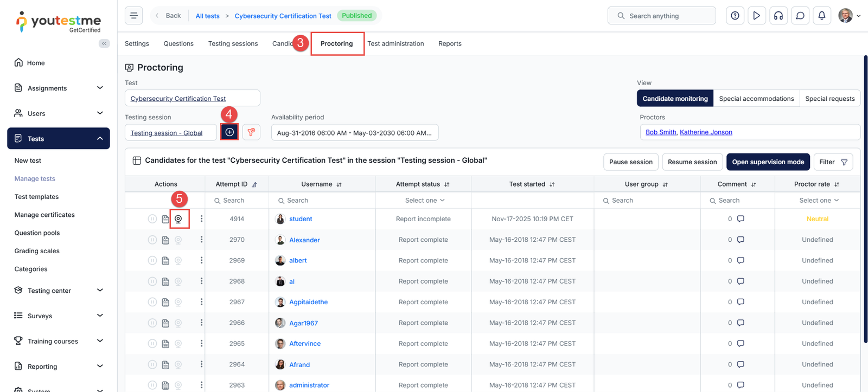Open the Reports tab
The height and width of the screenshot is (392, 868).
[450, 44]
